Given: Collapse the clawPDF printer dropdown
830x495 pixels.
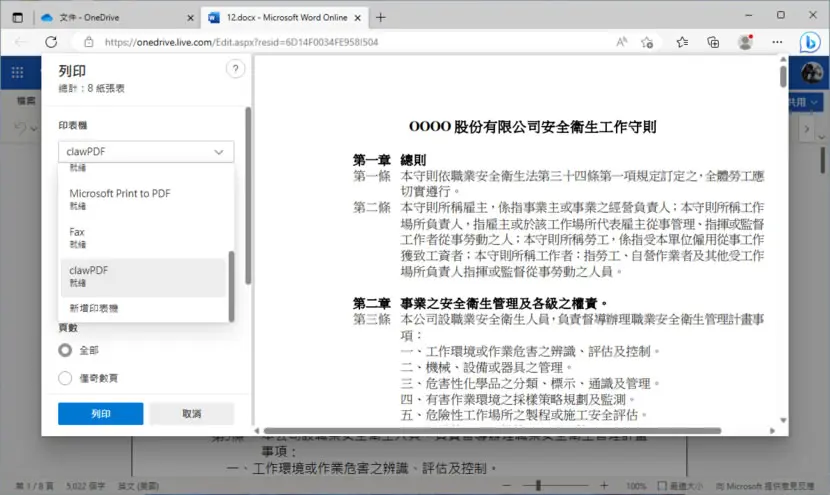Looking at the screenshot, I should (x=146, y=151).
